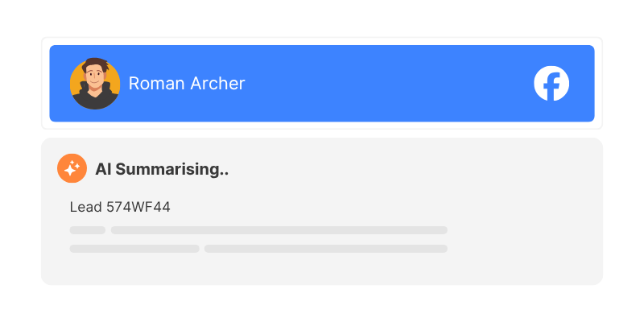Click the white border framing the contact banner
644x322 pixels.
click(x=322, y=41)
